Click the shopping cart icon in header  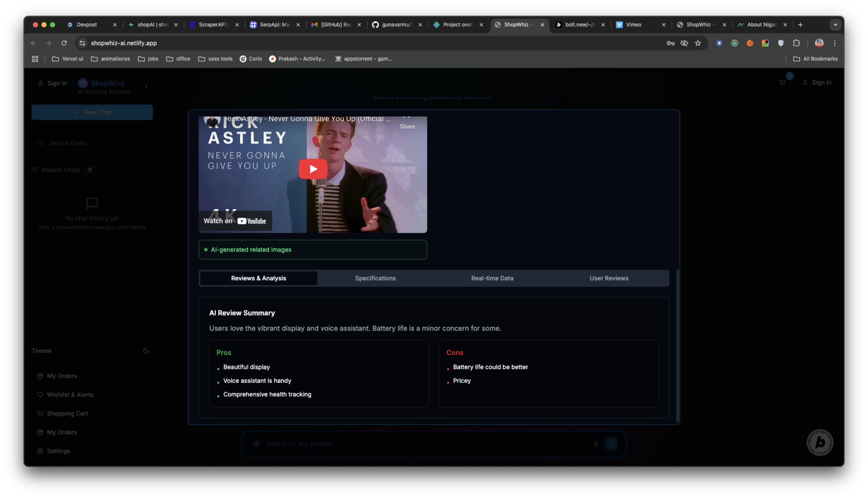point(782,82)
